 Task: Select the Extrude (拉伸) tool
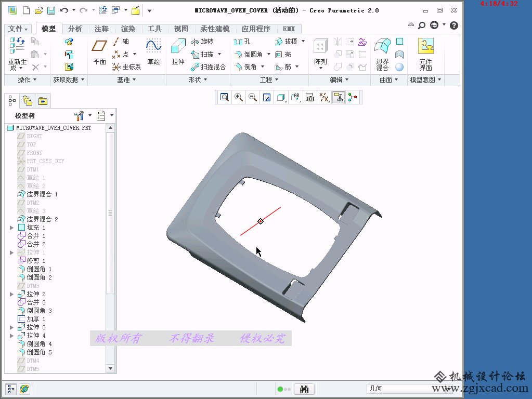point(178,52)
